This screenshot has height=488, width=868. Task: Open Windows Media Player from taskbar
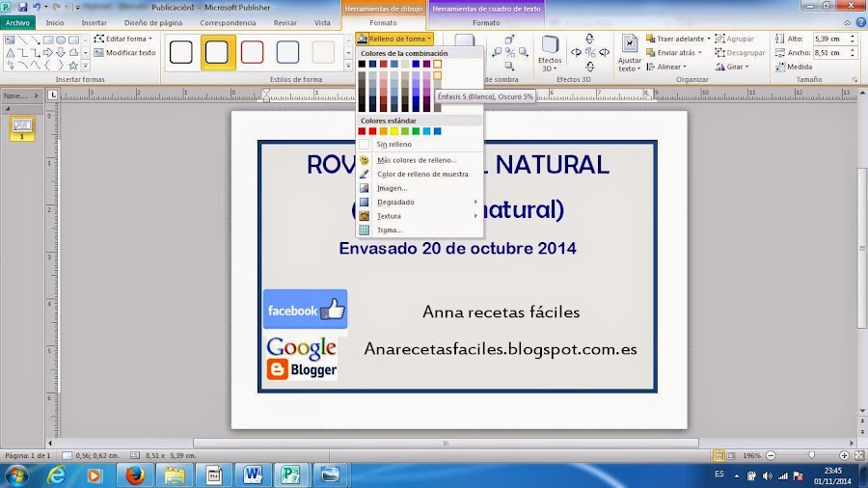(x=95, y=474)
